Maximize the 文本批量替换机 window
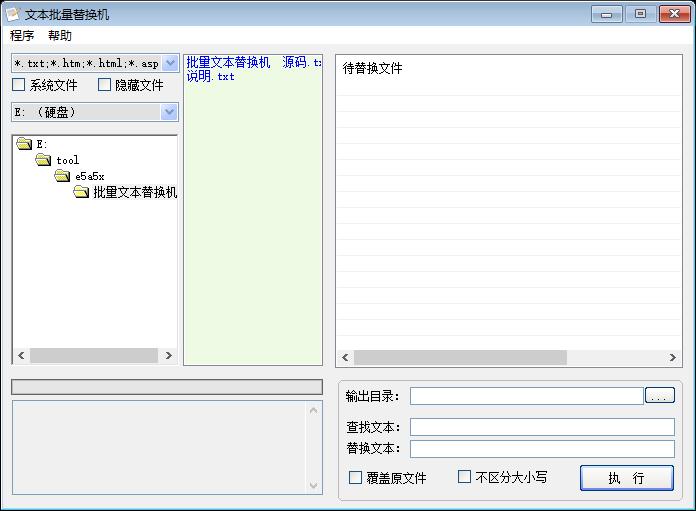 click(640, 14)
